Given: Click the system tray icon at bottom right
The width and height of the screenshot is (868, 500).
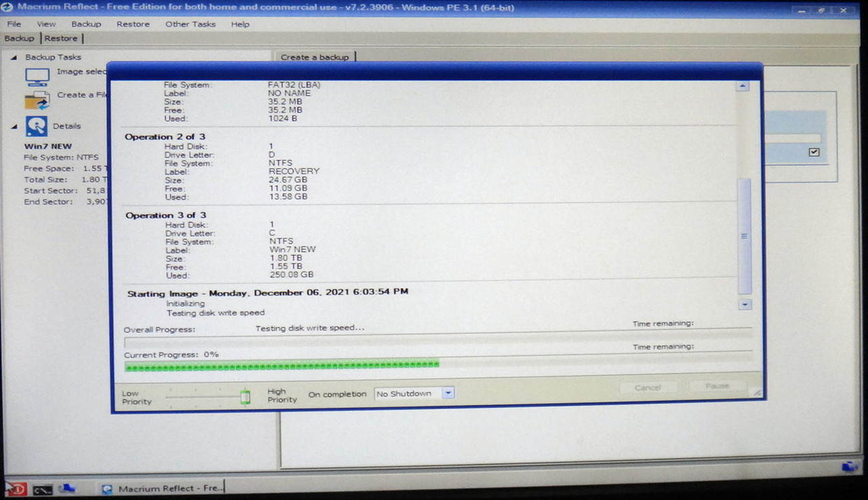Looking at the screenshot, I should [x=850, y=467].
